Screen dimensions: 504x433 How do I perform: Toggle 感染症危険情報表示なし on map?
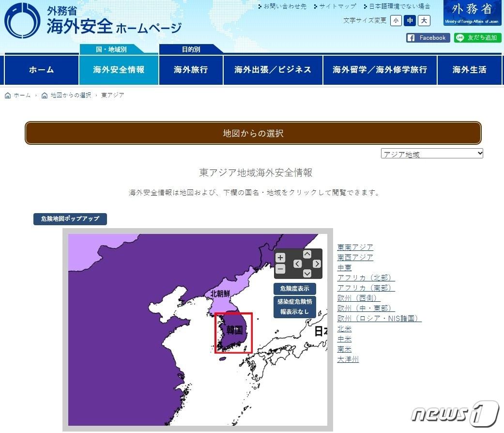pyautogui.click(x=294, y=307)
